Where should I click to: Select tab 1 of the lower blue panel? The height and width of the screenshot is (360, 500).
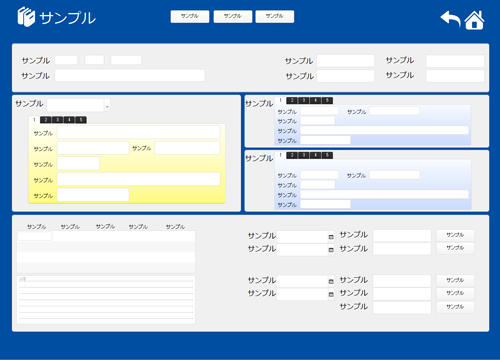(280, 155)
